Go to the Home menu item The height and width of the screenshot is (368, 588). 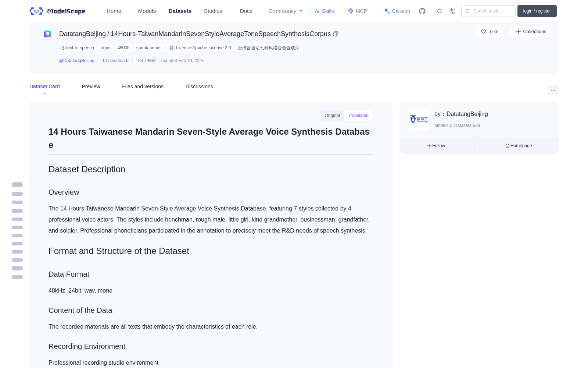(x=114, y=11)
